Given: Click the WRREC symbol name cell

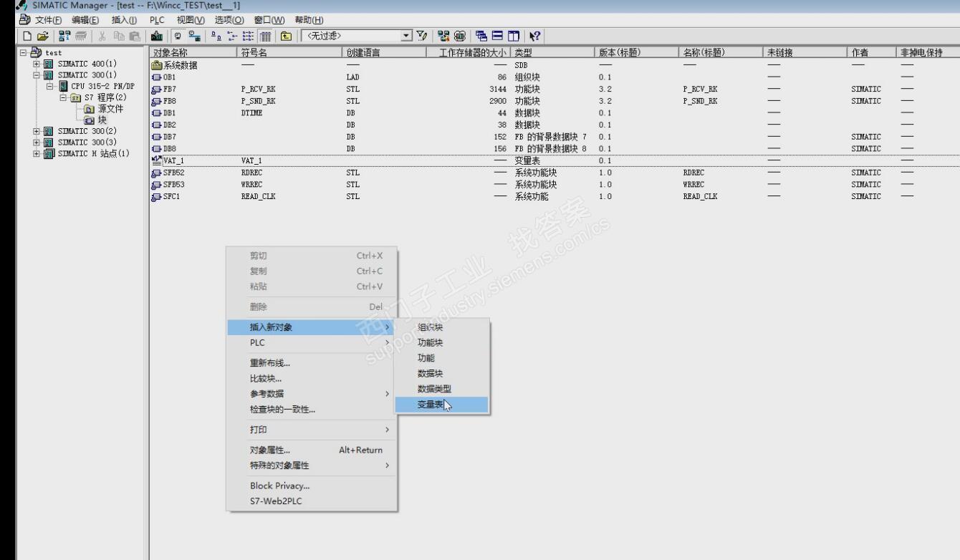Looking at the screenshot, I should pos(253,184).
